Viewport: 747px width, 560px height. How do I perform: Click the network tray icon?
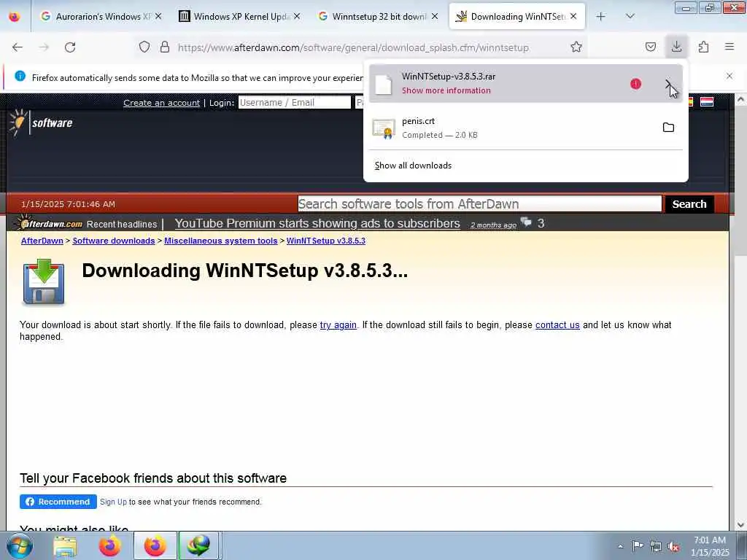656,546
